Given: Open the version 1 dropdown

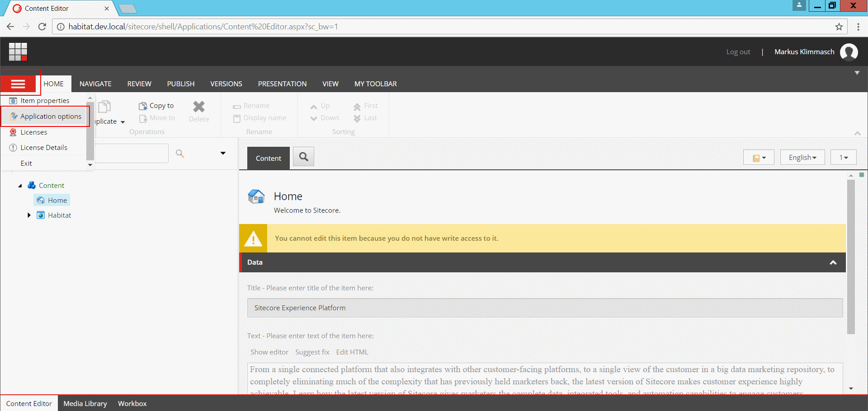Looking at the screenshot, I should tap(844, 157).
